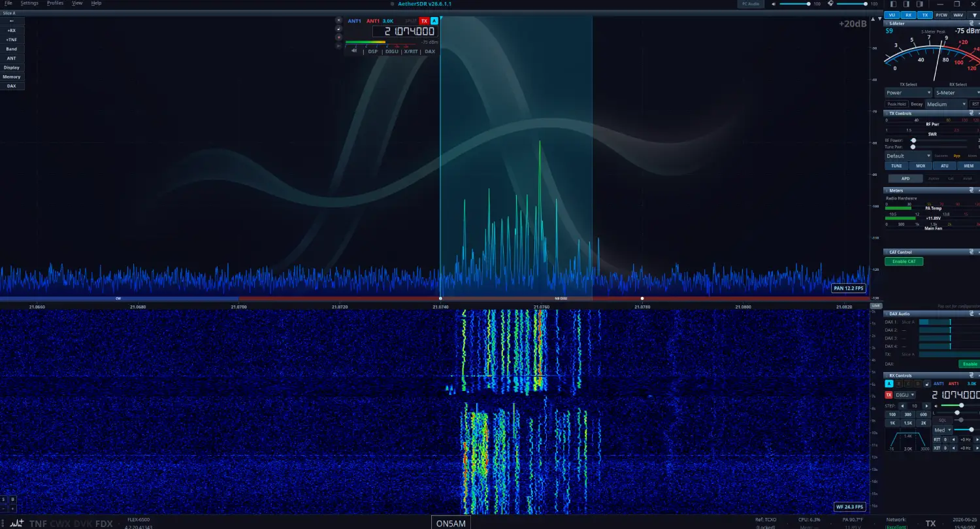980x529 pixels.
Task: Click the step decrease arrow in RX Controls
Action: [x=903, y=406]
